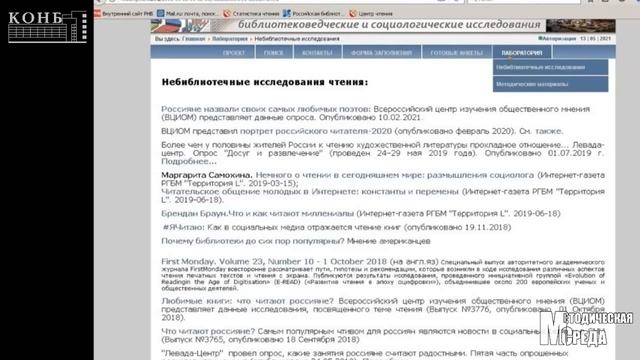Open the '#ЯЧитаю' social media article

pyautogui.click(x=337, y=227)
